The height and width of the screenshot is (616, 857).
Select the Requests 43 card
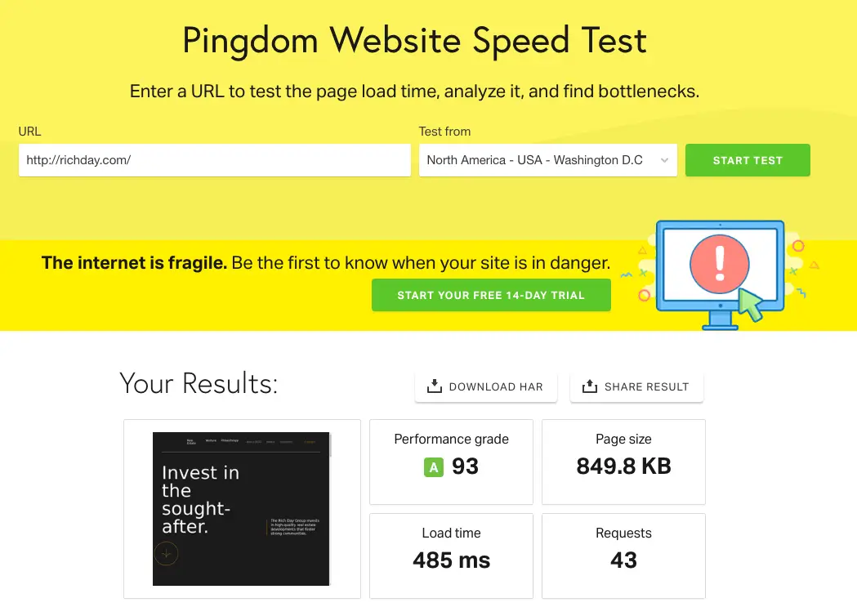pos(623,556)
